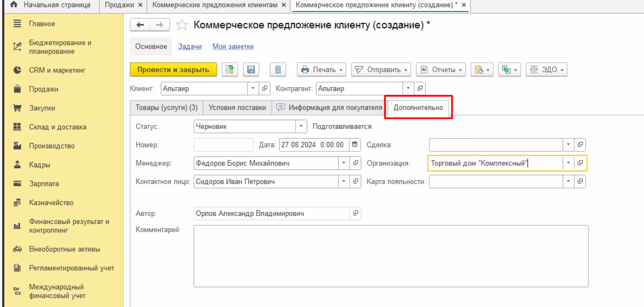Image resolution: width=644 pixels, height=307 pixels.
Task: Click into the Комментарий text area
Action: click(x=390, y=256)
